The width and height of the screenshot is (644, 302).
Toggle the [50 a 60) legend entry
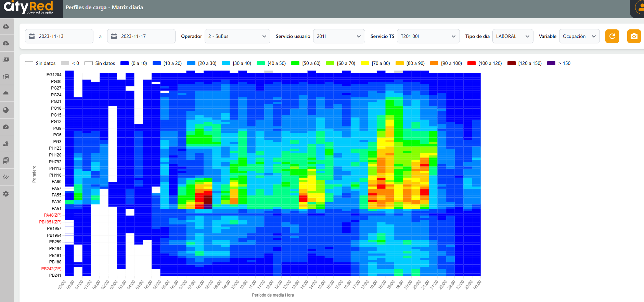(306, 63)
